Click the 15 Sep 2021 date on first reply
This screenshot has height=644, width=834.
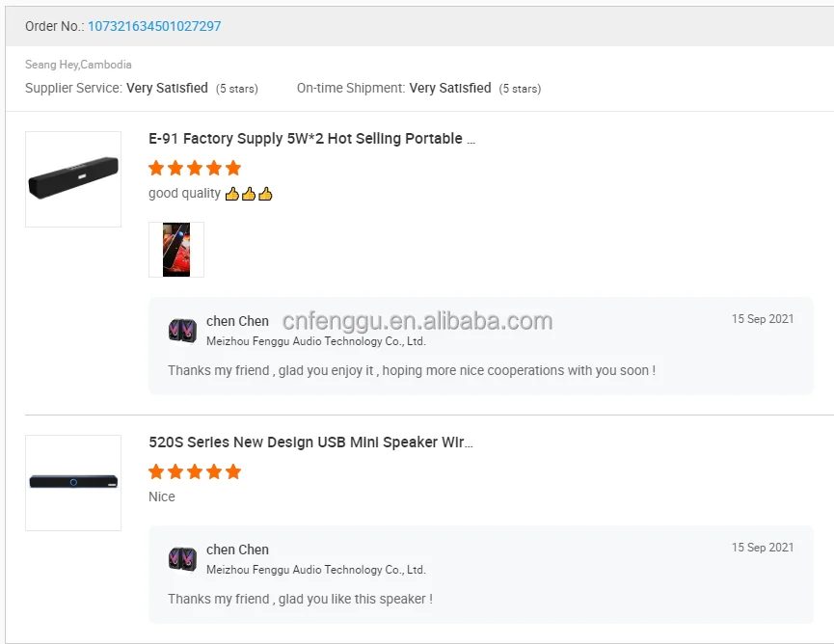pyautogui.click(x=762, y=319)
